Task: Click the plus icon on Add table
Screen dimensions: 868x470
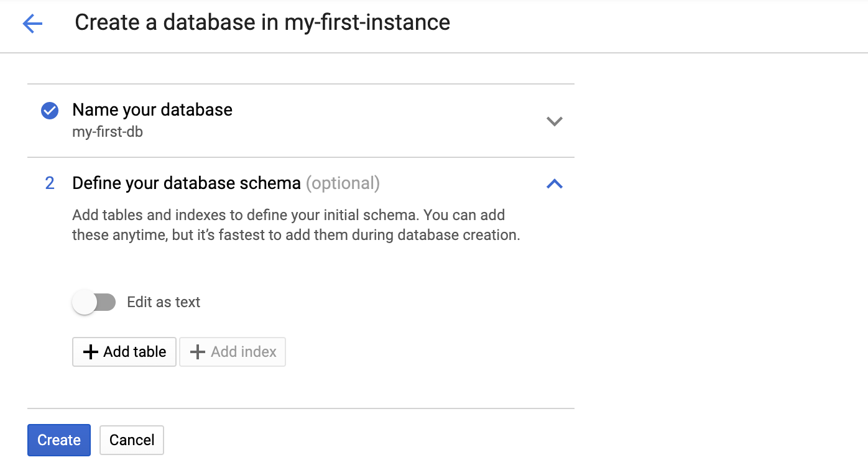Action: click(x=91, y=352)
